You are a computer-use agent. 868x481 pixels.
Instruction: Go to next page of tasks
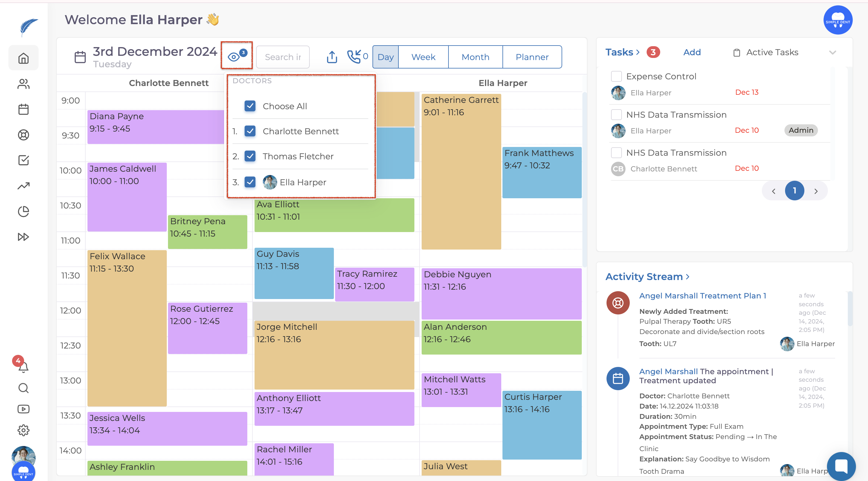(x=816, y=191)
